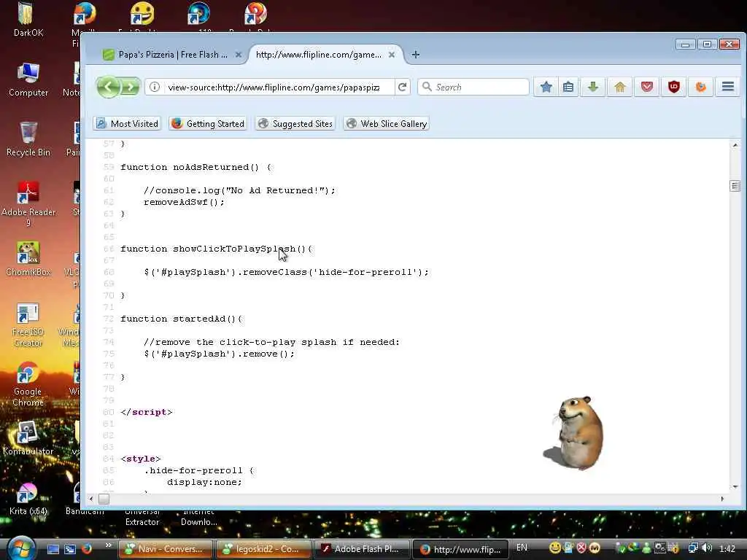747x560 pixels.
Task: Close the Papa's Pizzeria tab
Action: [x=239, y=55]
